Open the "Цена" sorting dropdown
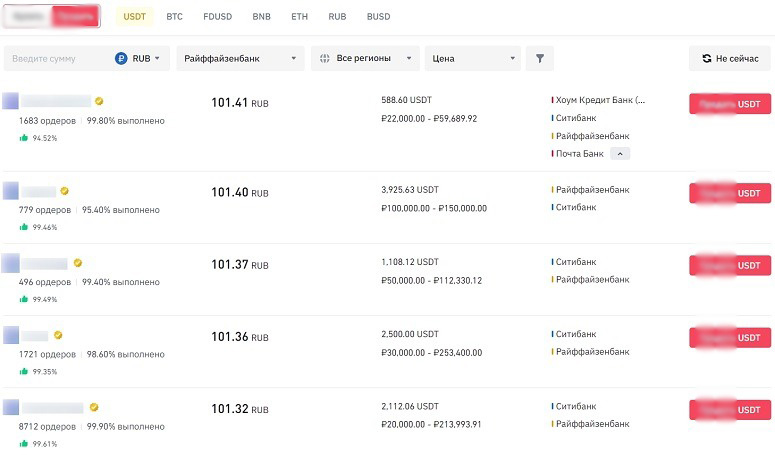 click(472, 59)
